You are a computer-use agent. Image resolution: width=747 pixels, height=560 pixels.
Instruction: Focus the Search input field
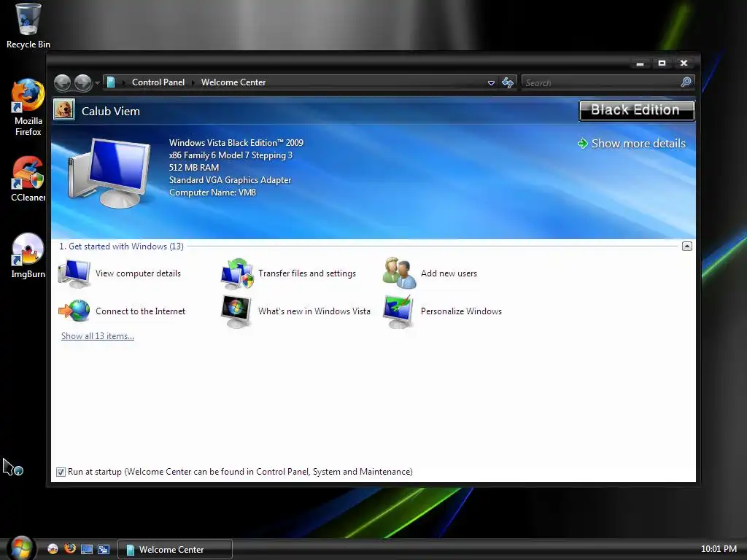click(600, 83)
